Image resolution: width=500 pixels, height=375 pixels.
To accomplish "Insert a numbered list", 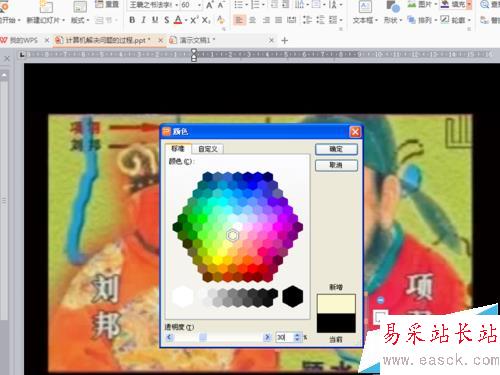I will (x=255, y=5).
